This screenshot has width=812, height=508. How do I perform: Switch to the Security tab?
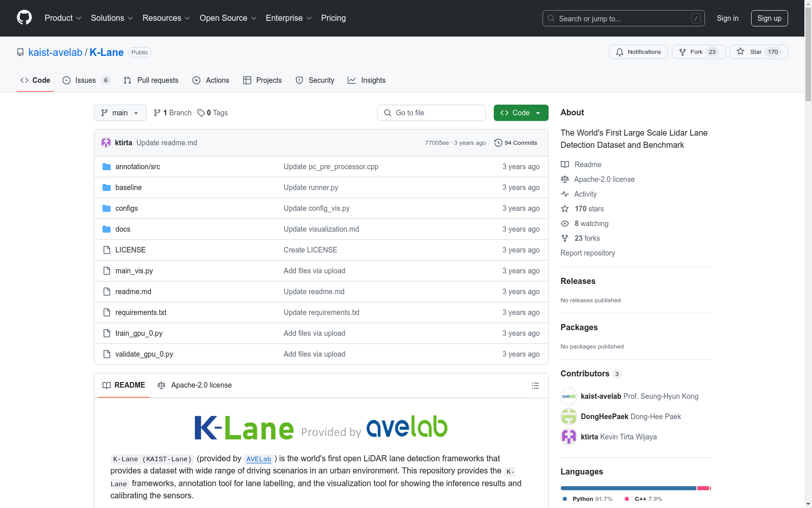(x=315, y=80)
